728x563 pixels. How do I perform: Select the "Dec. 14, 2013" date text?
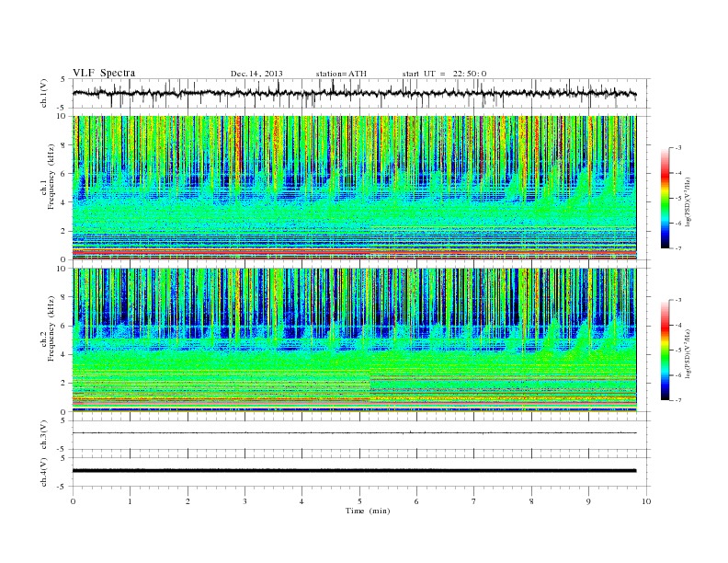click(256, 74)
